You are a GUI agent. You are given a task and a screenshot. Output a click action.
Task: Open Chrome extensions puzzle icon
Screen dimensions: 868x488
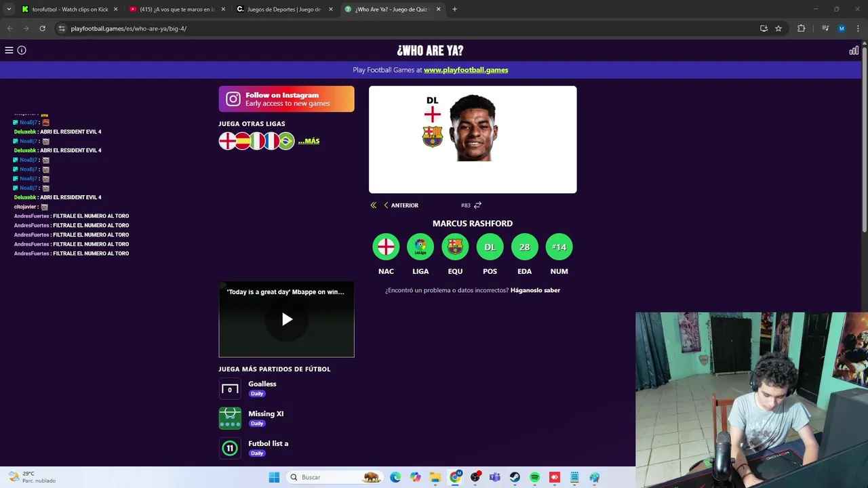tap(801, 28)
